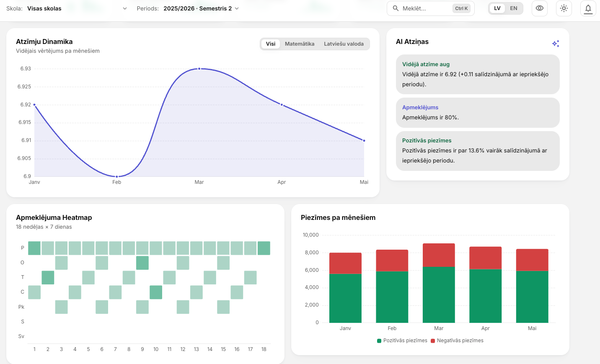600x364 pixels.
Task: Click the Ctrl K shortcut badge
Action: pyautogui.click(x=461, y=8)
